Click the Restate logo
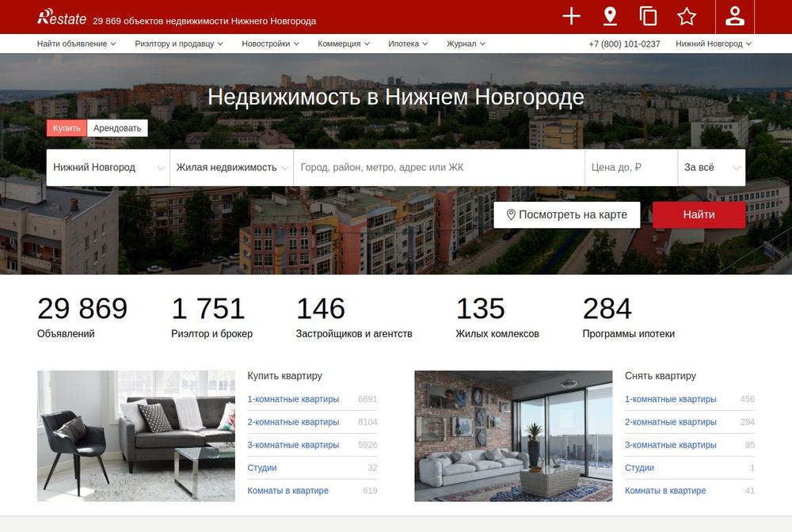 [x=62, y=17]
